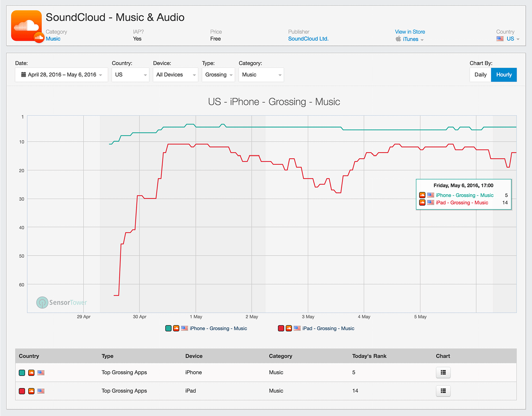Image resolution: width=532 pixels, height=416 pixels.
Task: Click tooltip iPad - Grossing - Music entry
Action: pyautogui.click(x=462, y=203)
